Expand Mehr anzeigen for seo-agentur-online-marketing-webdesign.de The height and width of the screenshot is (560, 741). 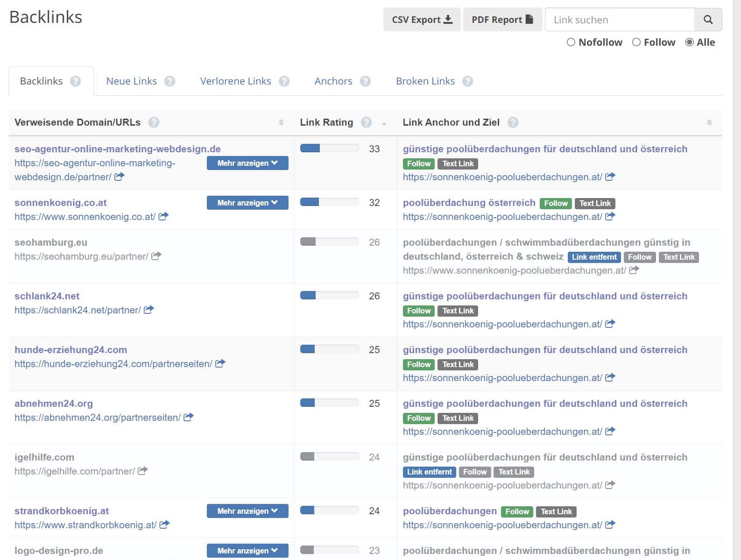[247, 163]
